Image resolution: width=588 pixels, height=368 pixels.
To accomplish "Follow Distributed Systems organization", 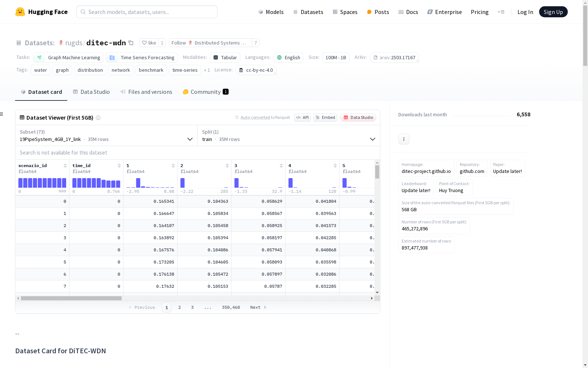I will click(x=210, y=43).
